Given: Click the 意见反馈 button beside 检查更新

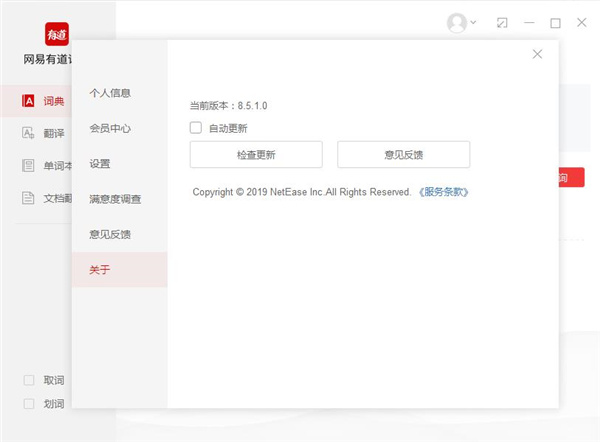Looking at the screenshot, I should tap(404, 155).
